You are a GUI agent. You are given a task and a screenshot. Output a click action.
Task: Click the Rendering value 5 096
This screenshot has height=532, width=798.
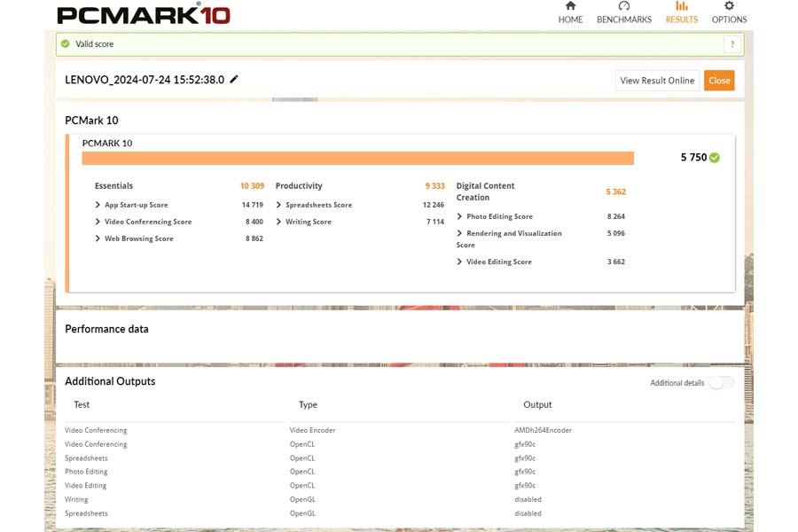click(616, 233)
